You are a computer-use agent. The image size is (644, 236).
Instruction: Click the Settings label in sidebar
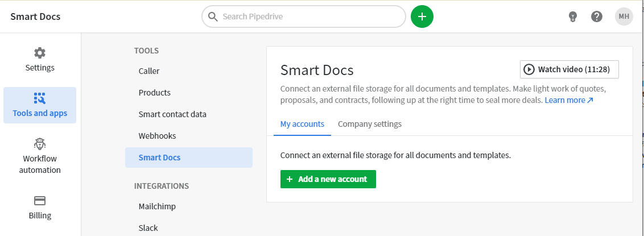[x=40, y=68]
